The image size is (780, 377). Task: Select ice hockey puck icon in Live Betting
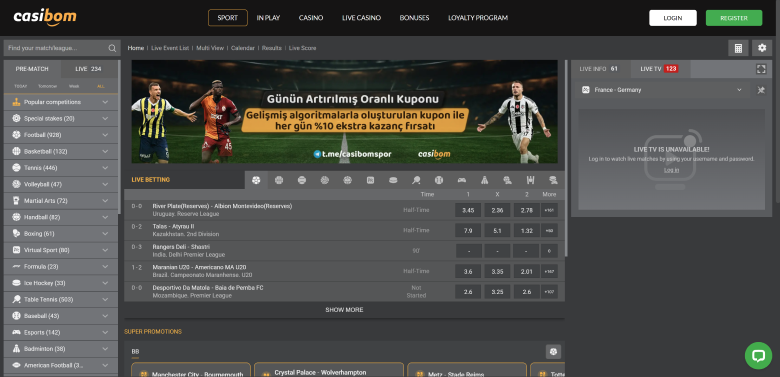[x=393, y=180]
